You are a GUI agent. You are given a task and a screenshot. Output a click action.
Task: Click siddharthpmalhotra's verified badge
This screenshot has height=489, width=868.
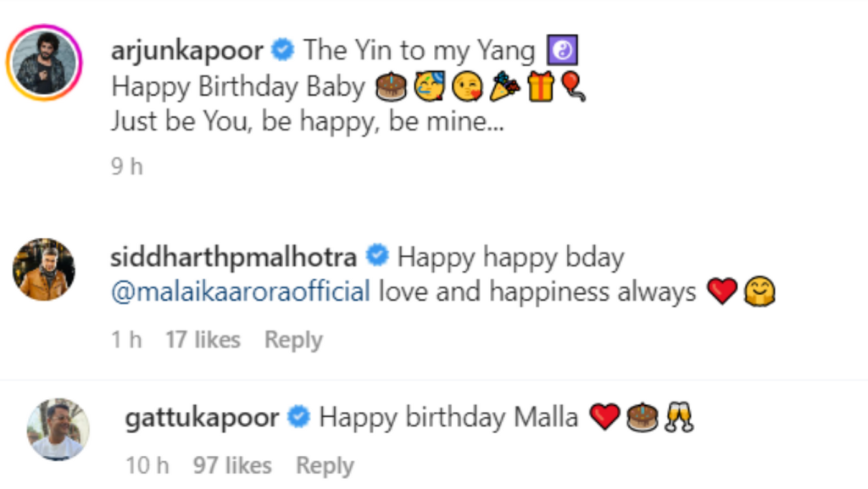coord(377,256)
